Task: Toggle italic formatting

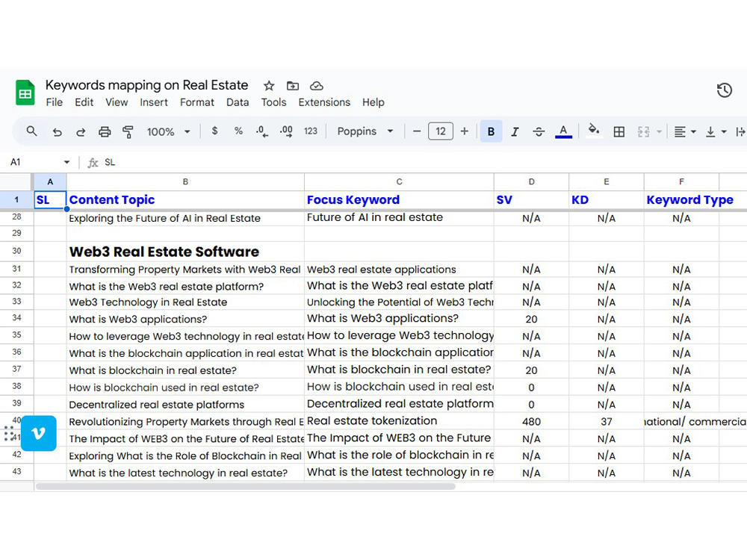Action: [515, 132]
